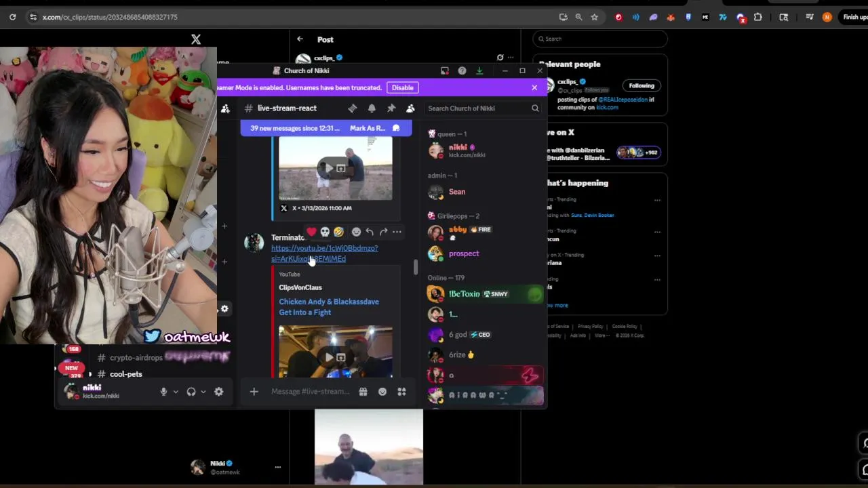
Task: Open the youtu.be link in the message
Action: click(324, 253)
